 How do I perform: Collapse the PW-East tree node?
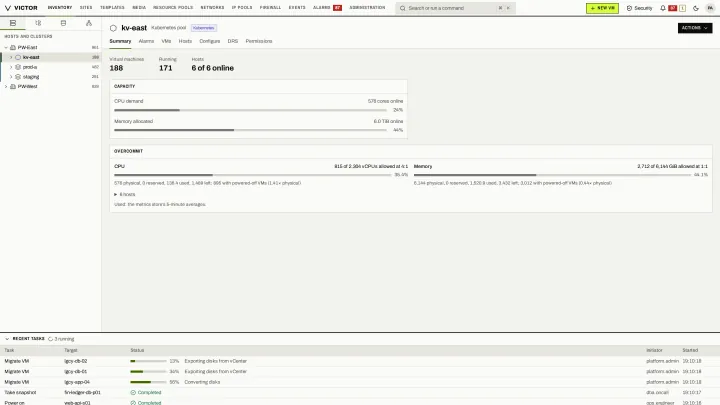pyautogui.click(x=6, y=47)
